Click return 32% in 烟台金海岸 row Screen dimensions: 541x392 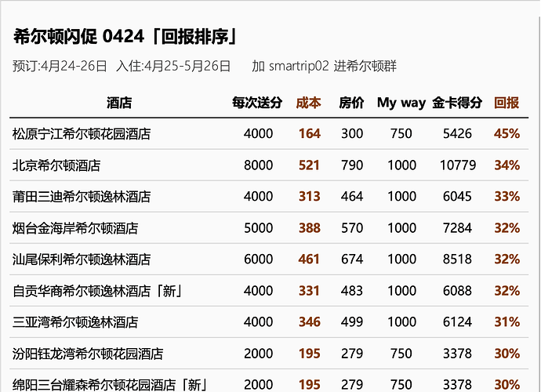(x=507, y=228)
